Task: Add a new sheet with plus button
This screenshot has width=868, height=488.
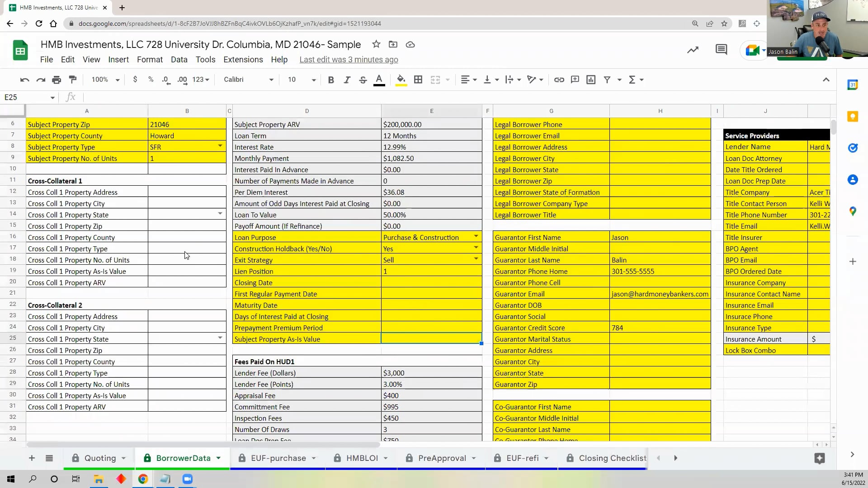Action: (32, 458)
